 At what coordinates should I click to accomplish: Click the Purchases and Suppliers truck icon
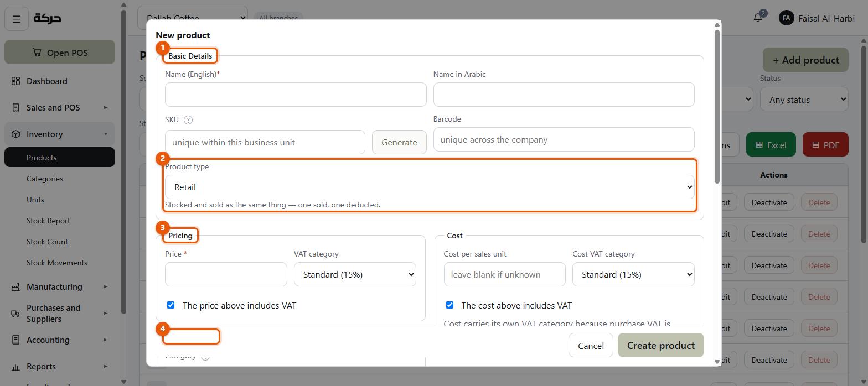coord(15,314)
